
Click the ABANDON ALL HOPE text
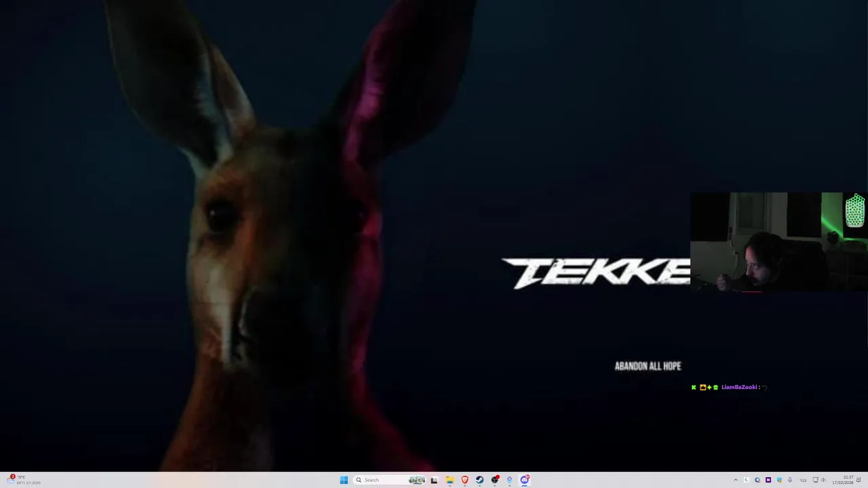pos(648,366)
